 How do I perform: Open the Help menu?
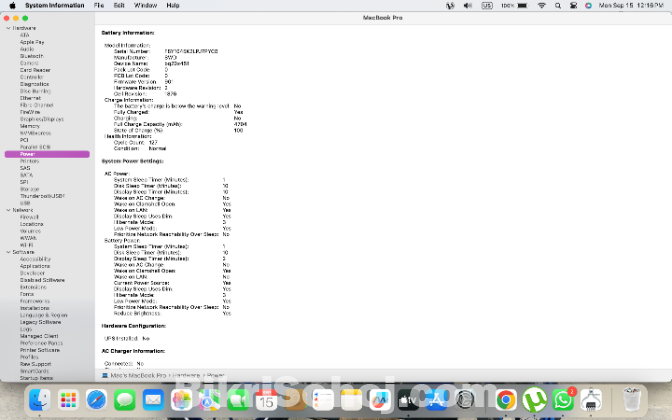point(173,6)
